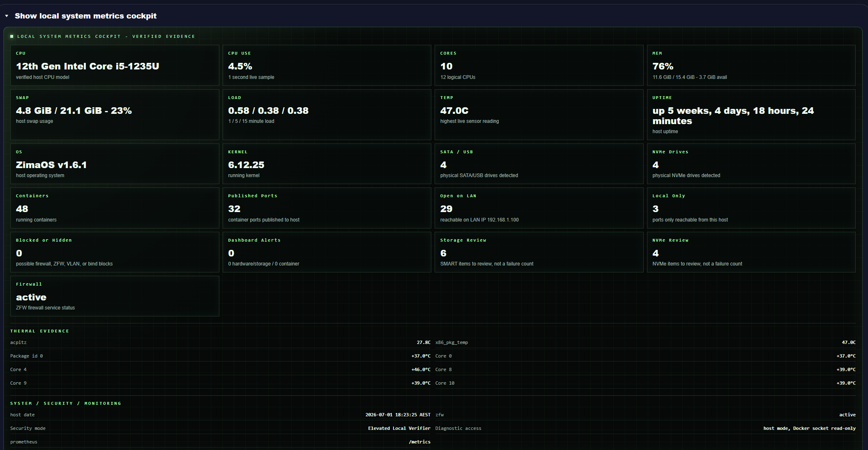The image size is (868, 450).
Task: Click the Storage Review count 6
Action: click(443, 253)
